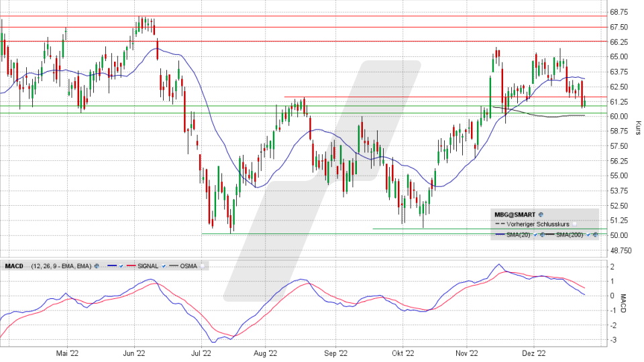Click the Aug '22 date label

tap(266, 353)
